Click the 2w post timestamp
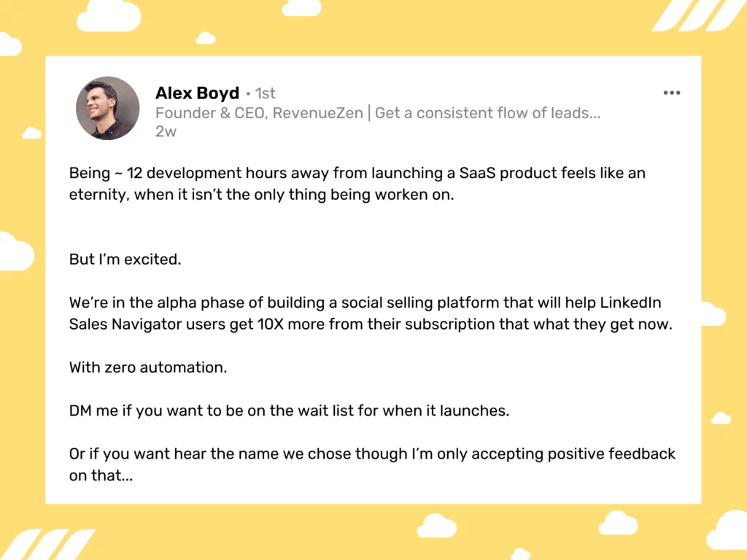This screenshot has height=560, width=747. click(166, 131)
